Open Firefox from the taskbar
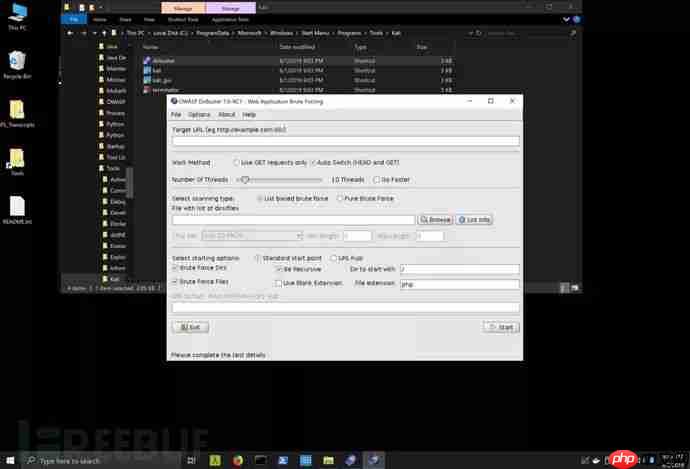The image size is (690, 469). tap(238, 461)
